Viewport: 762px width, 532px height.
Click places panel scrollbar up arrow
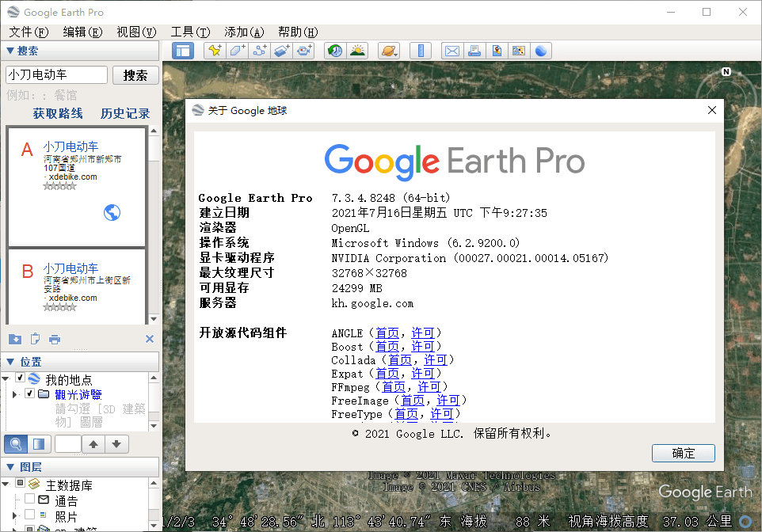coord(154,378)
